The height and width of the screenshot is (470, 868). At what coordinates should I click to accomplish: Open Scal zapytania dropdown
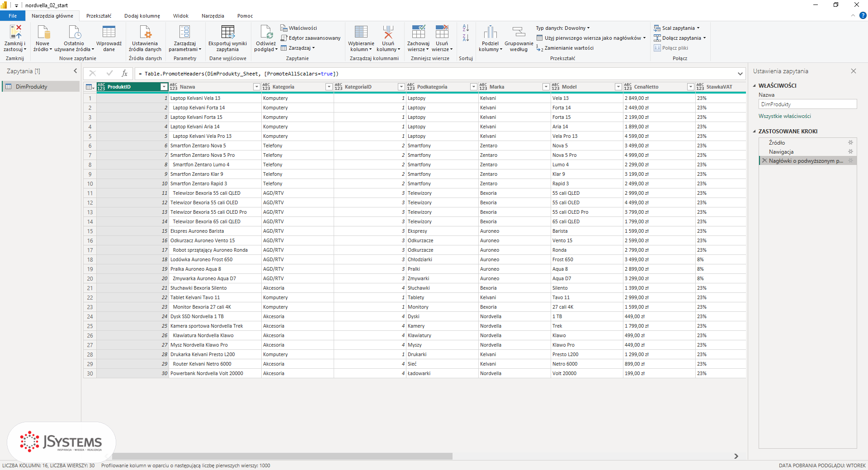pos(676,28)
